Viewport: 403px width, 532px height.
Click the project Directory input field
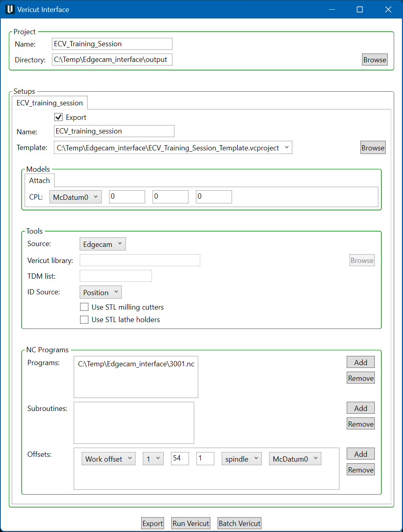click(112, 60)
